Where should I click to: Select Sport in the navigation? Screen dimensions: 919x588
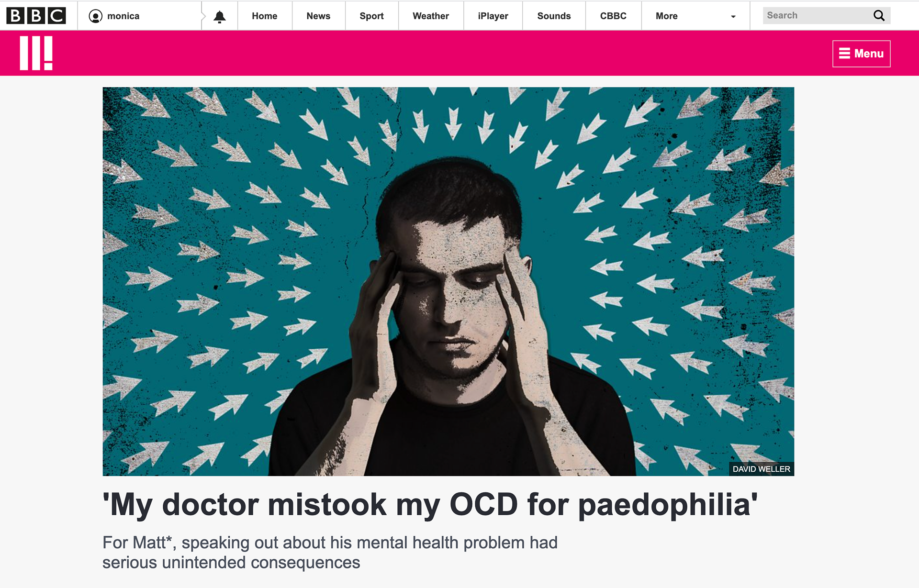(371, 16)
